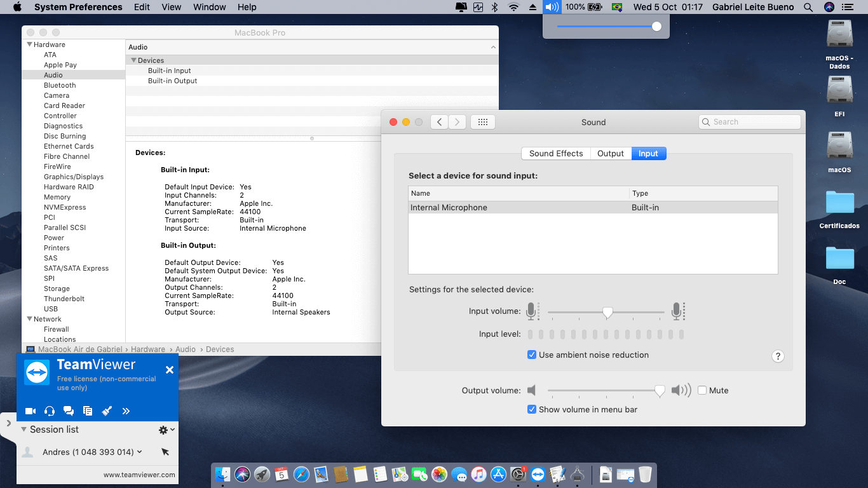This screenshot has width=868, height=488.
Task: Open the Help menu
Action: coord(247,7)
